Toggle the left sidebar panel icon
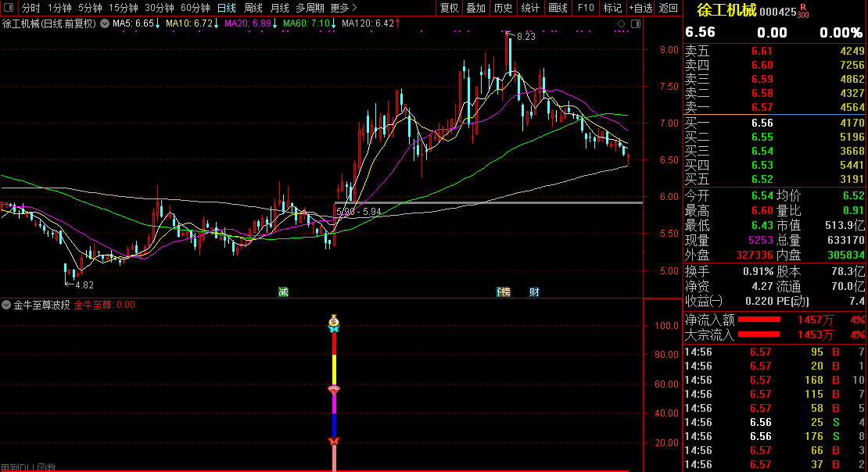The height and width of the screenshot is (472, 868). coord(8,8)
